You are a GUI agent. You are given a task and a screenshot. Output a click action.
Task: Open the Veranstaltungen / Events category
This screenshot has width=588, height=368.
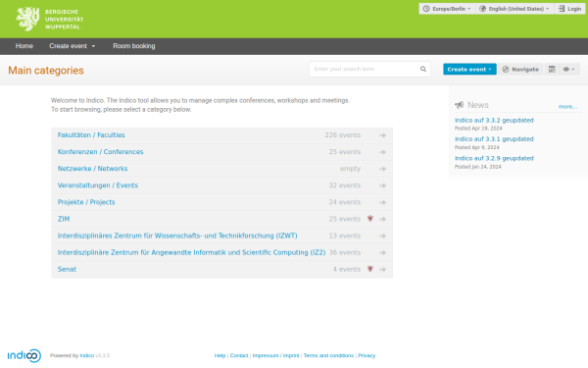click(x=98, y=185)
